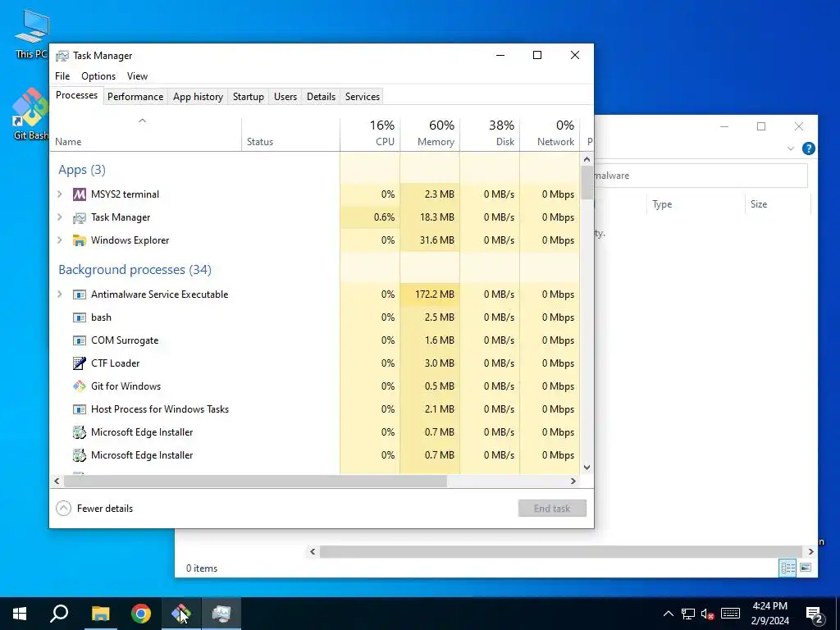Open Git Bash desktop shortcut
This screenshot has height=630, width=840.
coord(31,114)
